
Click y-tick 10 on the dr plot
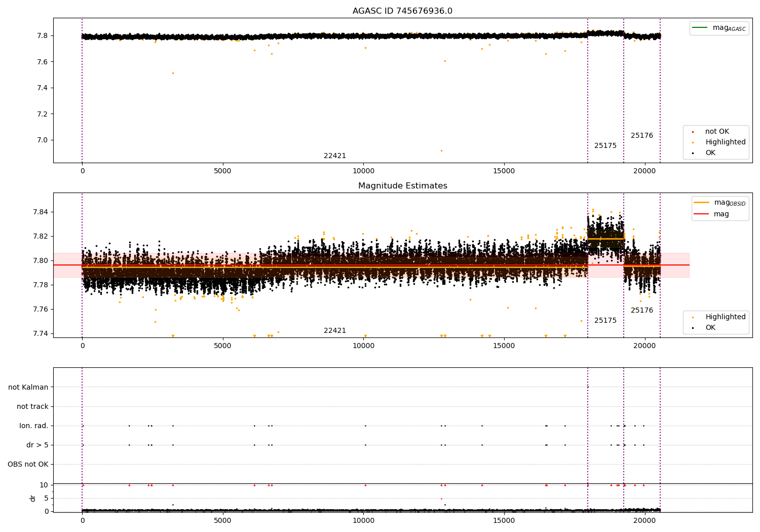click(x=44, y=485)
